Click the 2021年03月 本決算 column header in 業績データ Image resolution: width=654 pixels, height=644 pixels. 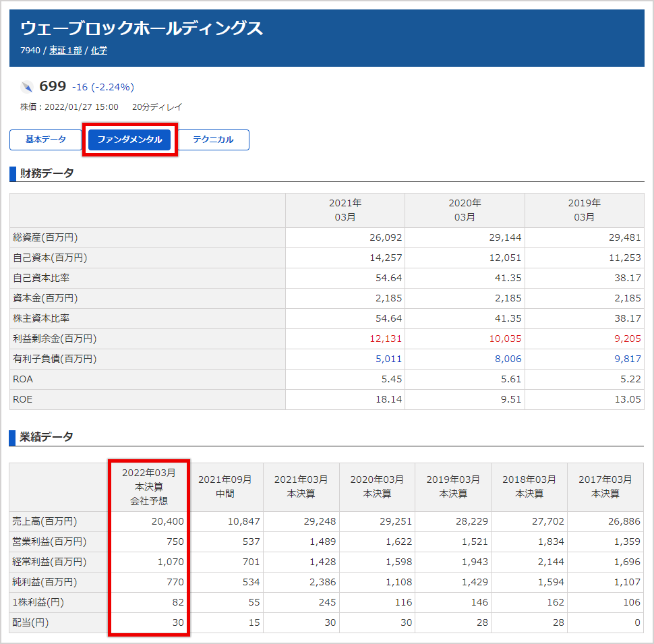[x=301, y=487]
